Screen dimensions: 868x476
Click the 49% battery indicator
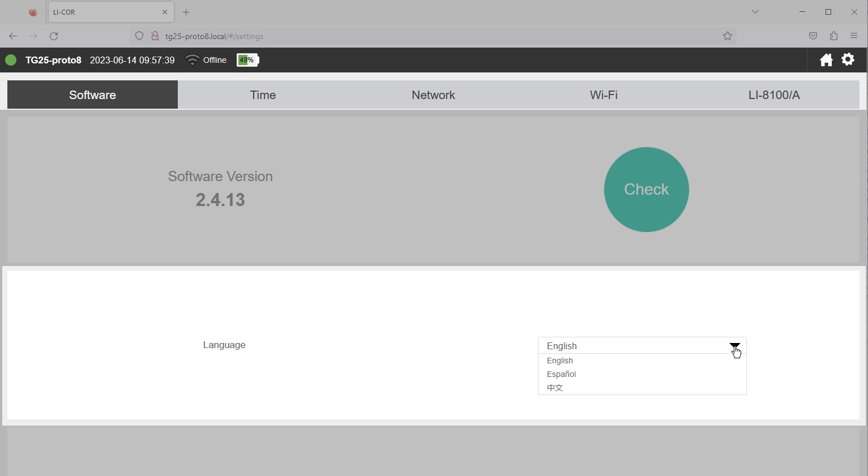coord(247,60)
